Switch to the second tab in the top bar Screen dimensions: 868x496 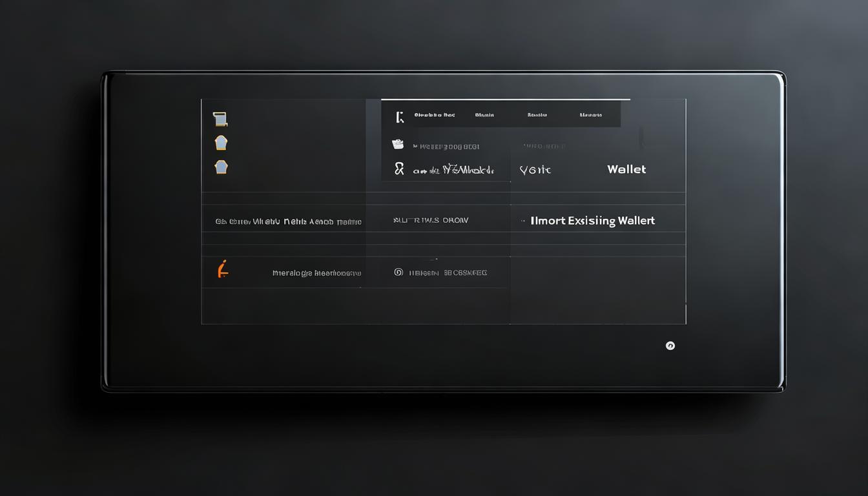(x=484, y=115)
